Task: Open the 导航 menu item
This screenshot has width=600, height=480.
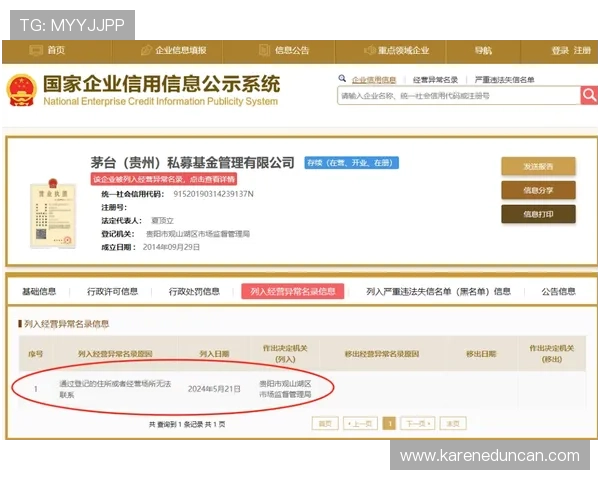Action: click(483, 50)
